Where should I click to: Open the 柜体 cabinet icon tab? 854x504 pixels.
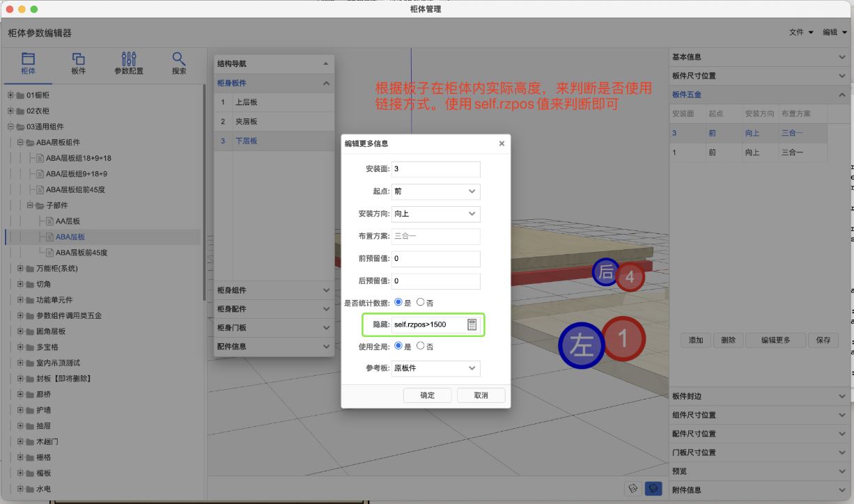pyautogui.click(x=28, y=63)
